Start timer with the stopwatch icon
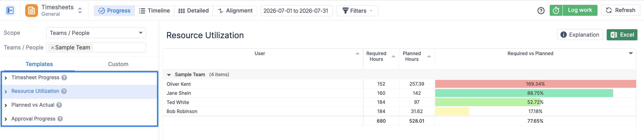This screenshot has width=644, height=140. pos(556,11)
